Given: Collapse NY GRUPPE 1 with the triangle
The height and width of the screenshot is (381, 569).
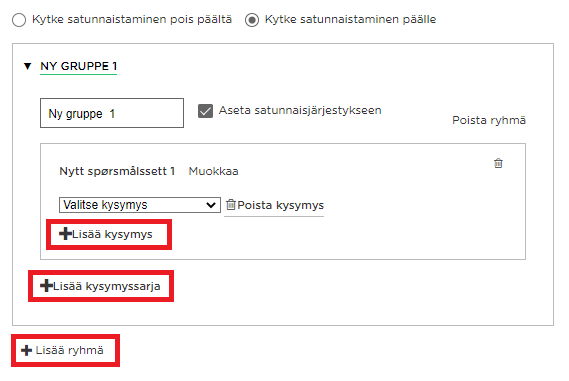Looking at the screenshot, I should click(28, 66).
